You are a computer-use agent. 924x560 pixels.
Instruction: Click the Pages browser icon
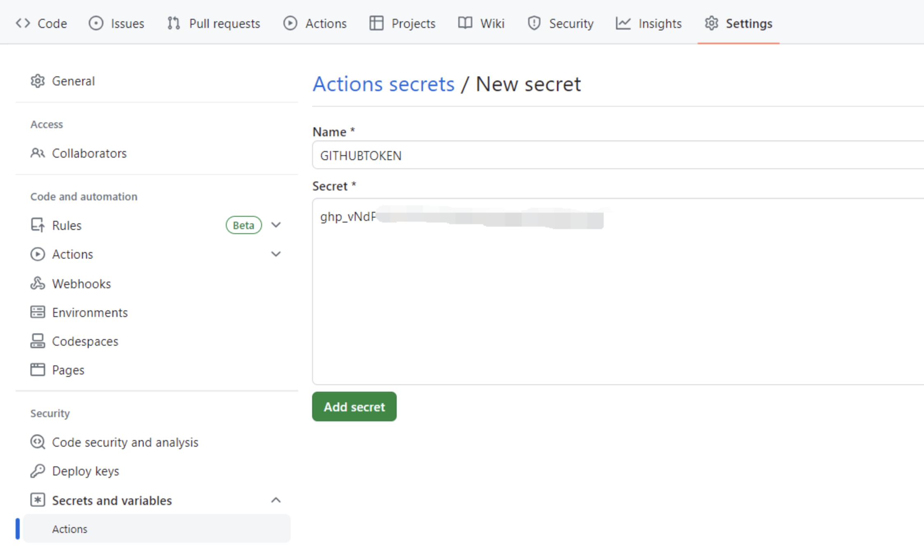[x=37, y=370]
